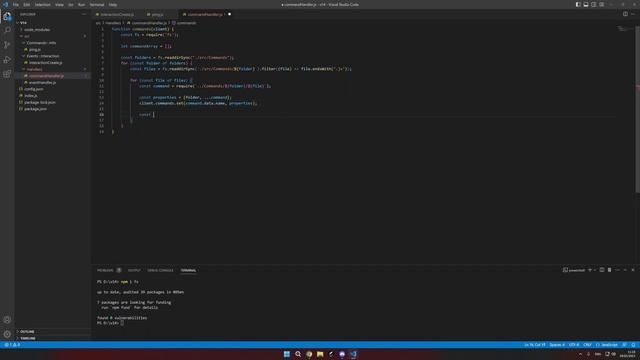
Task: Click JavaScript language mode status
Action: point(607,345)
